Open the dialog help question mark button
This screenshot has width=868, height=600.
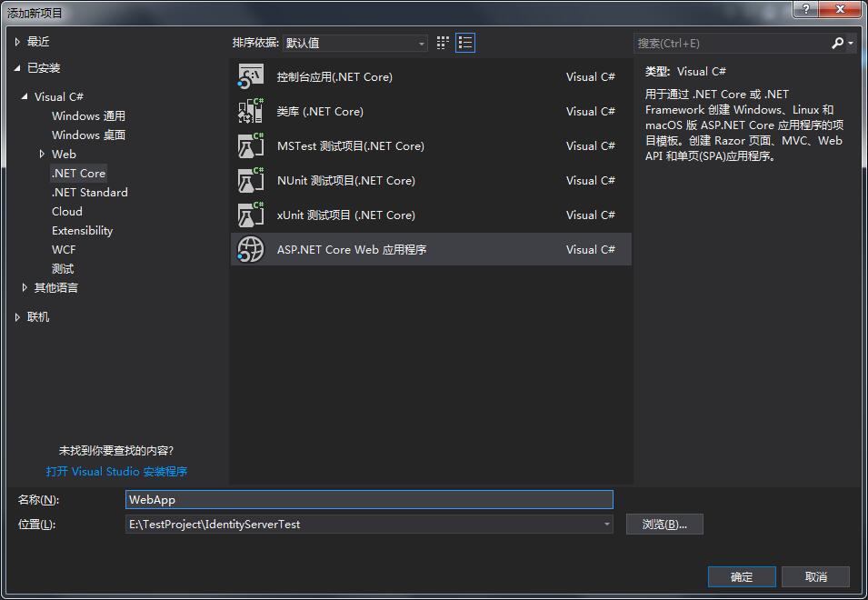click(805, 9)
